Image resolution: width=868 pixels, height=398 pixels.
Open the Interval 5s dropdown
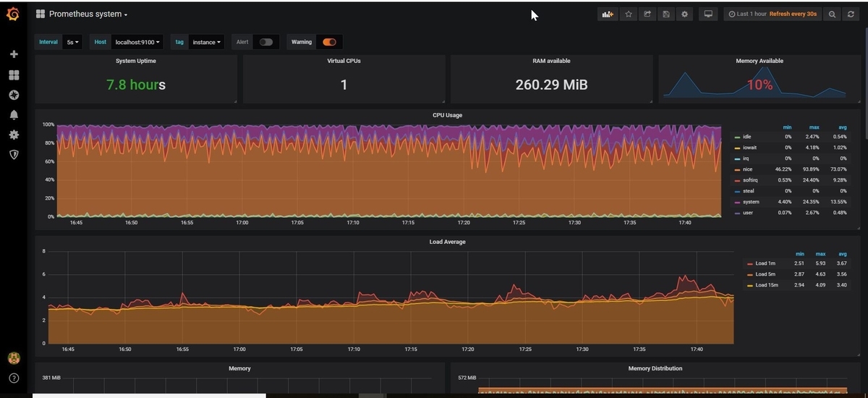(73, 42)
